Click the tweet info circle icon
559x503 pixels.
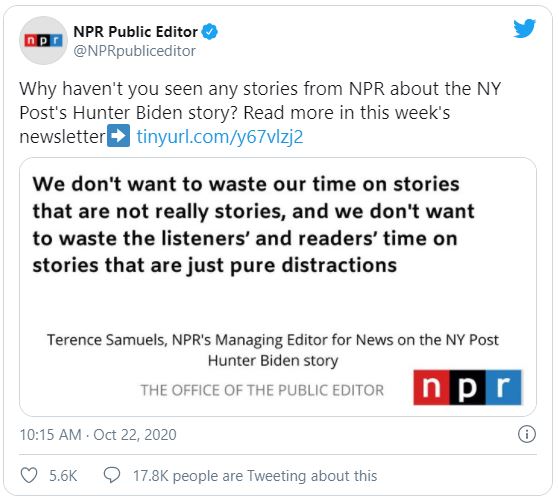527,434
